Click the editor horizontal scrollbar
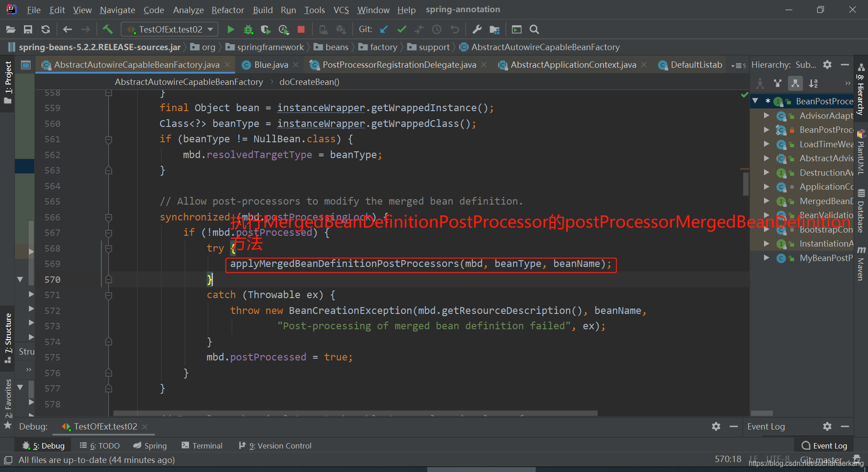Screen dimensions: 868x472 pos(355,413)
